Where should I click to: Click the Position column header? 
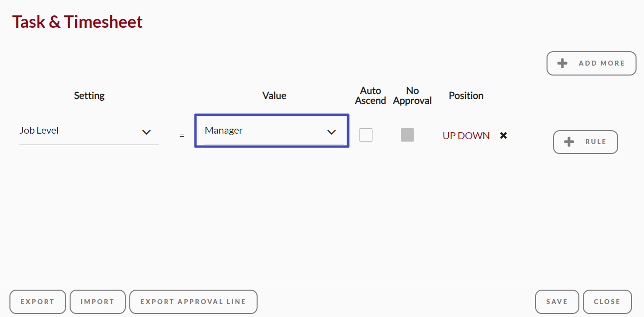(x=466, y=95)
